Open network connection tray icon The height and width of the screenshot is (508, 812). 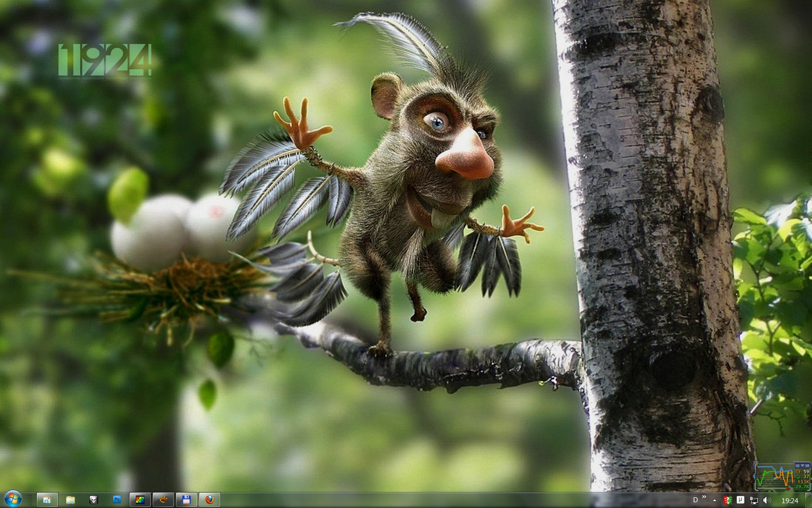pos(754,500)
